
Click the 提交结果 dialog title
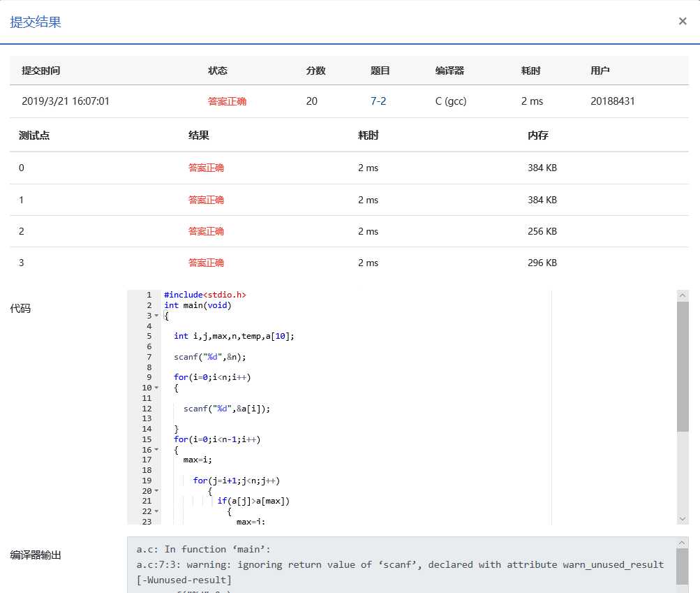(36, 22)
